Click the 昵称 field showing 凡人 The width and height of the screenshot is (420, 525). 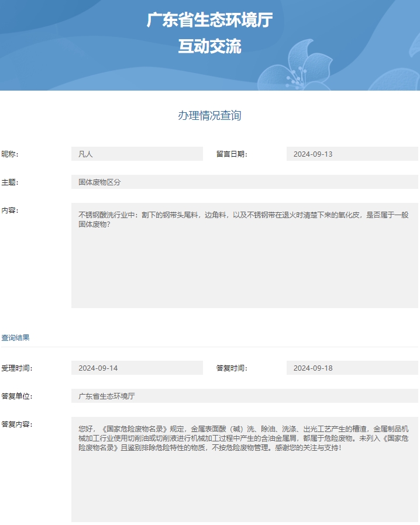pyautogui.click(x=137, y=154)
